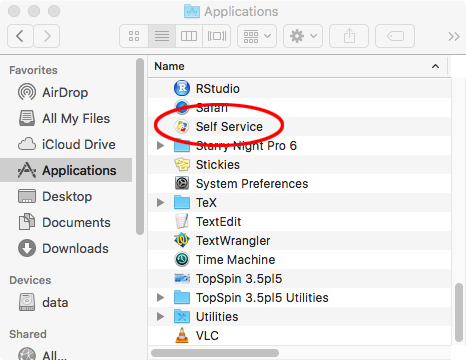Click the Applications folder title icon

click(192, 12)
